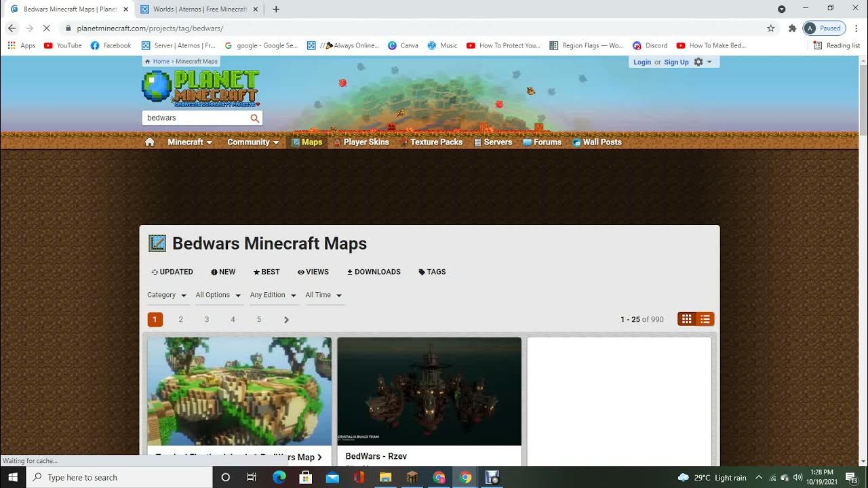This screenshot has height=488, width=868.
Task: Open Discord bookmark
Action: click(x=650, y=45)
